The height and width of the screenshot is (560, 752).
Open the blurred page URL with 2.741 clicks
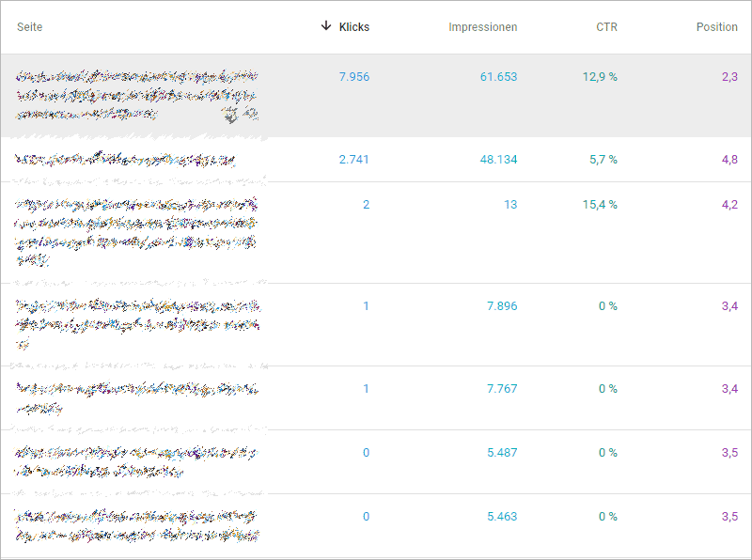(125, 161)
